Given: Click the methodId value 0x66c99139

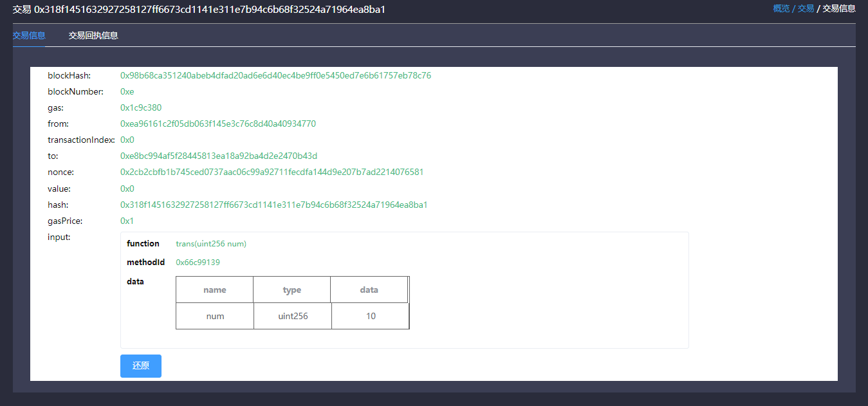Looking at the screenshot, I should pyautogui.click(x=198, y=262).
